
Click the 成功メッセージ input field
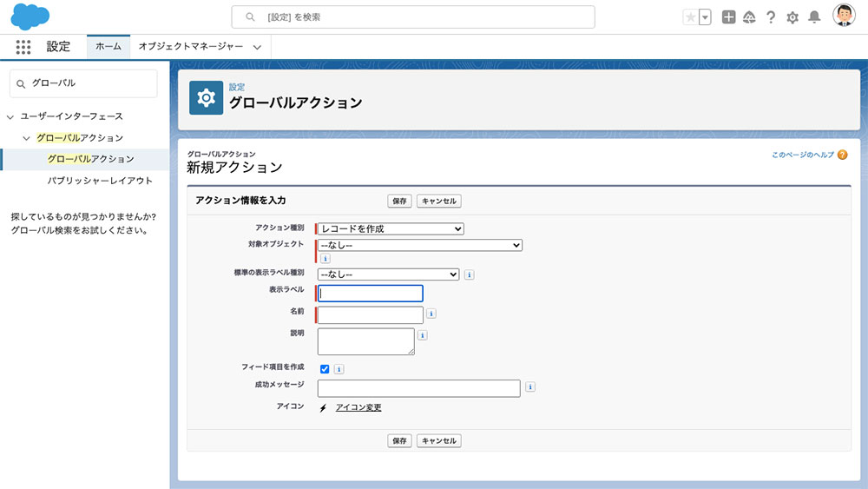(419, 388)
